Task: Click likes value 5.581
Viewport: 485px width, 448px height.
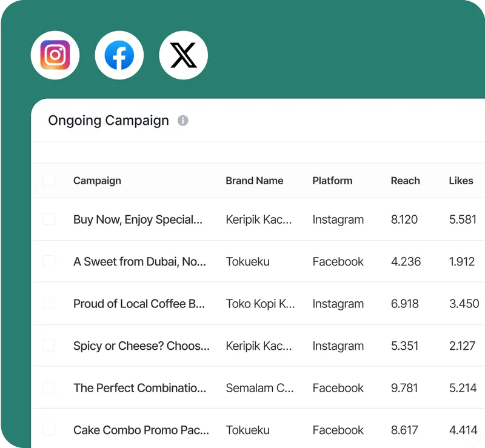Action: click(x=463, y=219)
